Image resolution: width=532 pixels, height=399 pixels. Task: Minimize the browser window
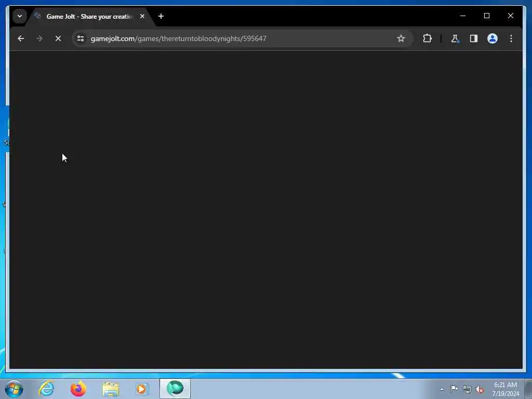coord(463,16)
